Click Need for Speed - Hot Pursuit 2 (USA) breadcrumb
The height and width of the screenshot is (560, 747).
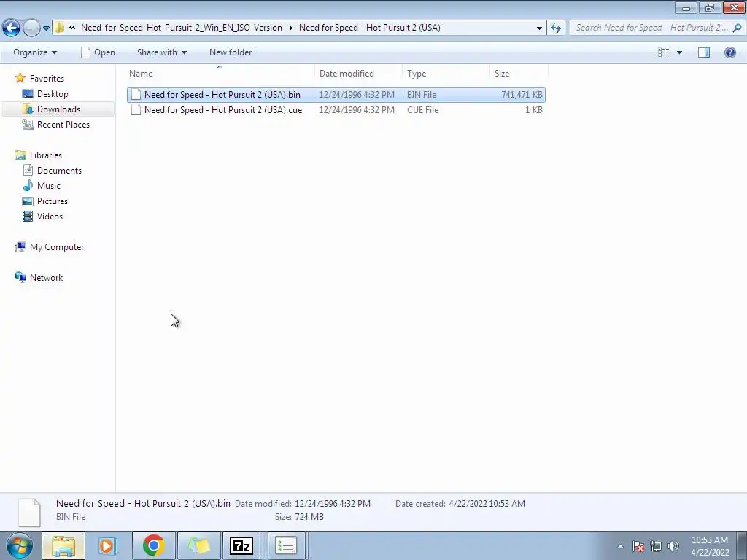[370, 28]
